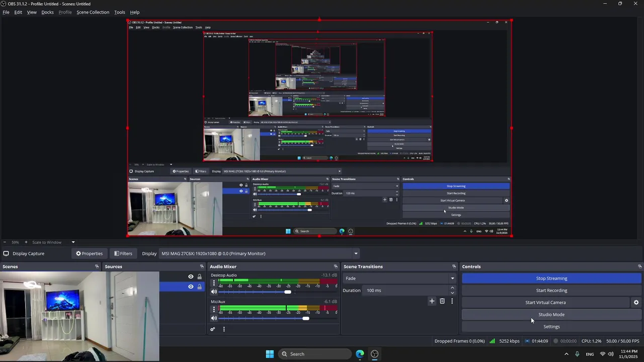This screenshot has width=644, height=362.
Task: Open Mic/Aux three-dot options menu
Action: 214,309
